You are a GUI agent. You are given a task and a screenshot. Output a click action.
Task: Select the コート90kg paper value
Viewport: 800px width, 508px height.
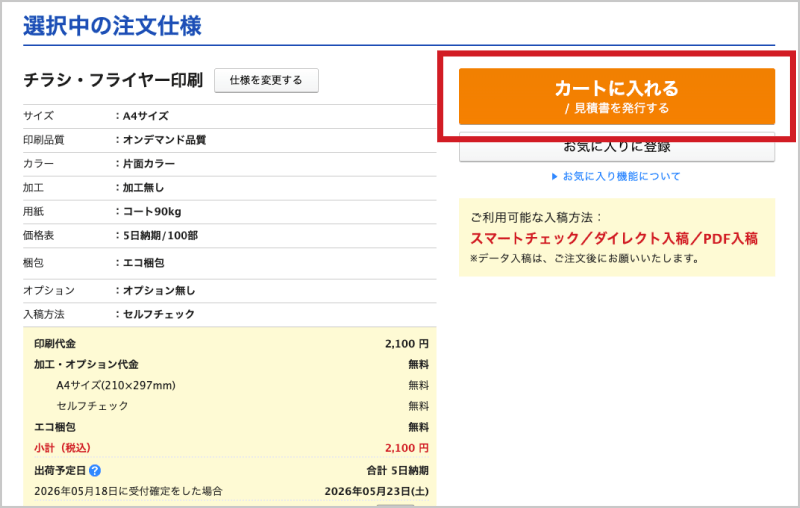click(x=152, y=212)
